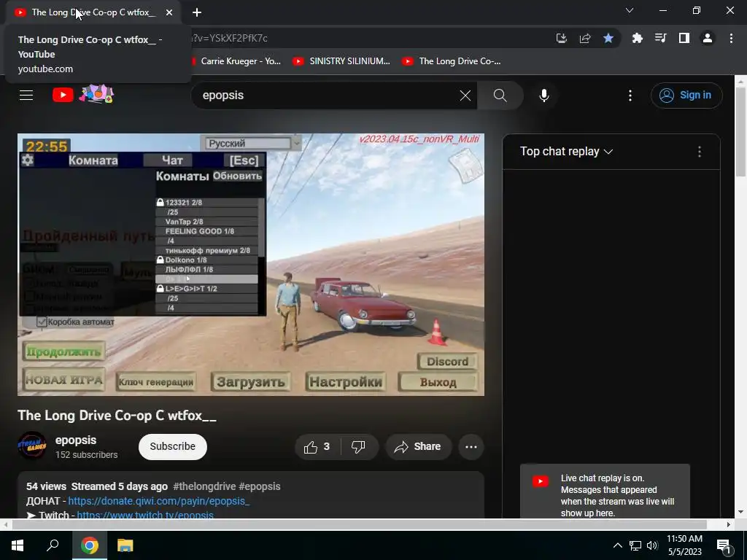Open Chrome extensions puzzle icon
747x560 pixels.
click(638, 38)
